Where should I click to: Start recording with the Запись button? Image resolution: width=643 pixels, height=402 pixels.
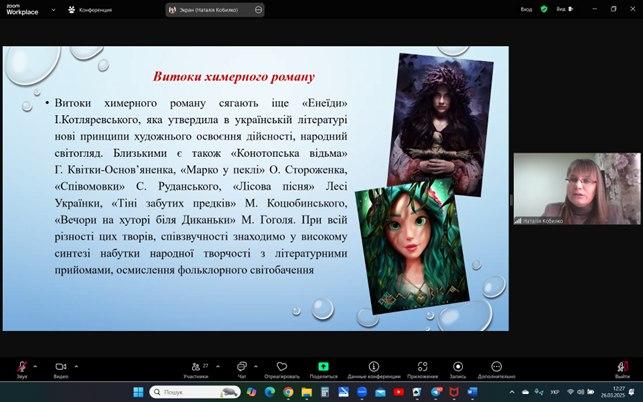point(457,368)
